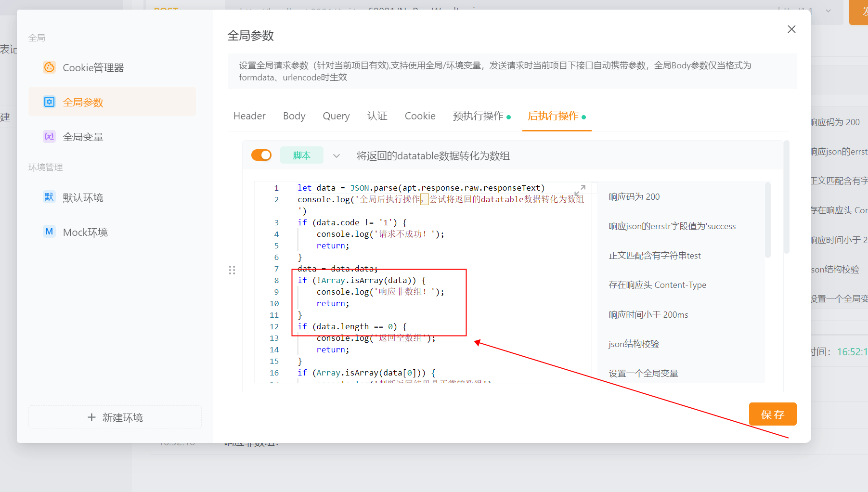
Task: Close the global parameters dialog
Action: click(x=791, y=29)
